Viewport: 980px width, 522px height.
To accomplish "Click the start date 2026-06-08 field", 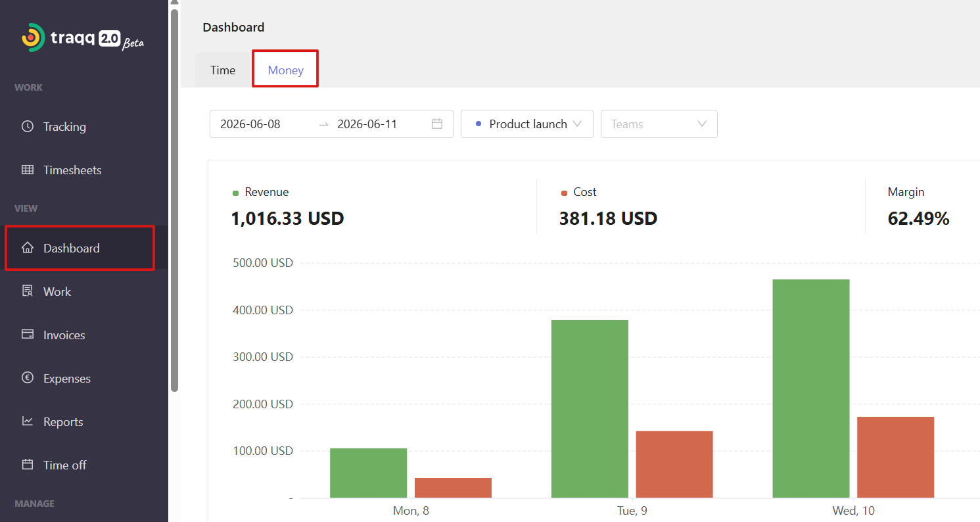I will [250, 124].
